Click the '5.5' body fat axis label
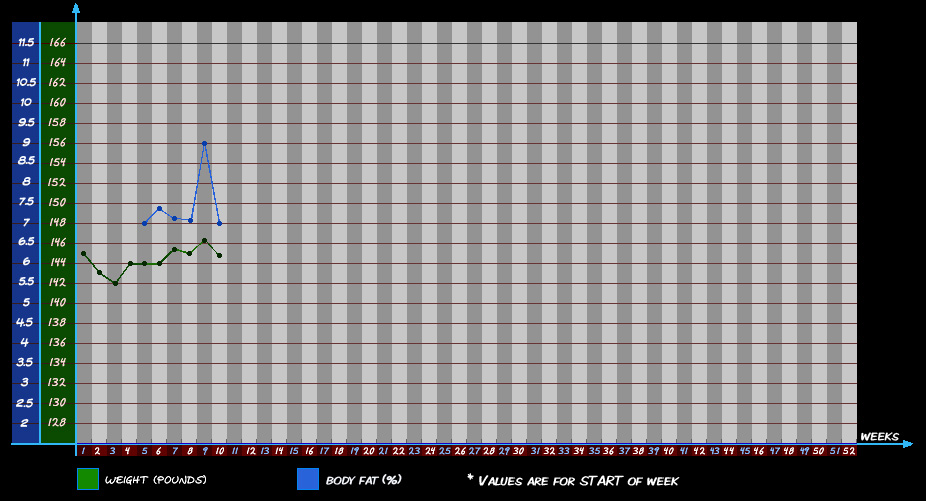The width and height of the screenshot is (926, 501). [x=26, y=281]
